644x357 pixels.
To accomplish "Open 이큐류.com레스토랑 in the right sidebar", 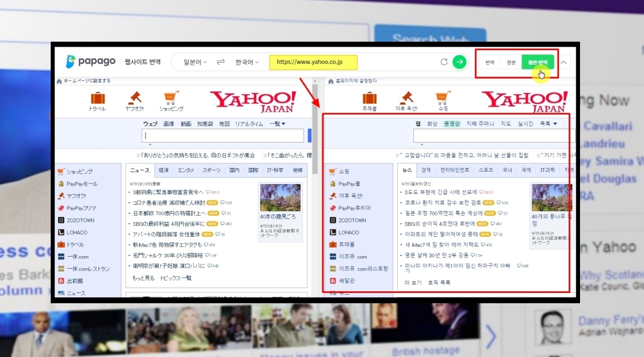I will 363,269.
